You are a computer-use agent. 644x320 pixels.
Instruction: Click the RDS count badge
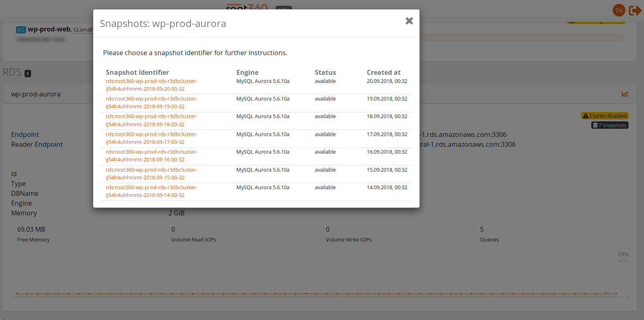[x=28, y=74]
